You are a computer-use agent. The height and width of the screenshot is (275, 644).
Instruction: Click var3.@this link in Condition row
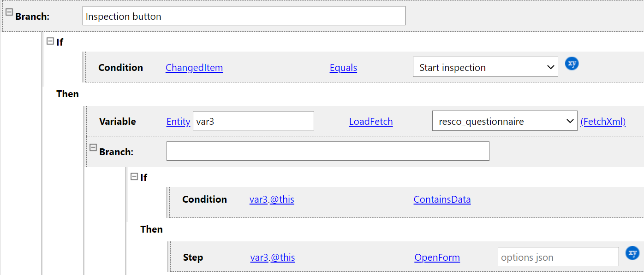tap(272, 199)
